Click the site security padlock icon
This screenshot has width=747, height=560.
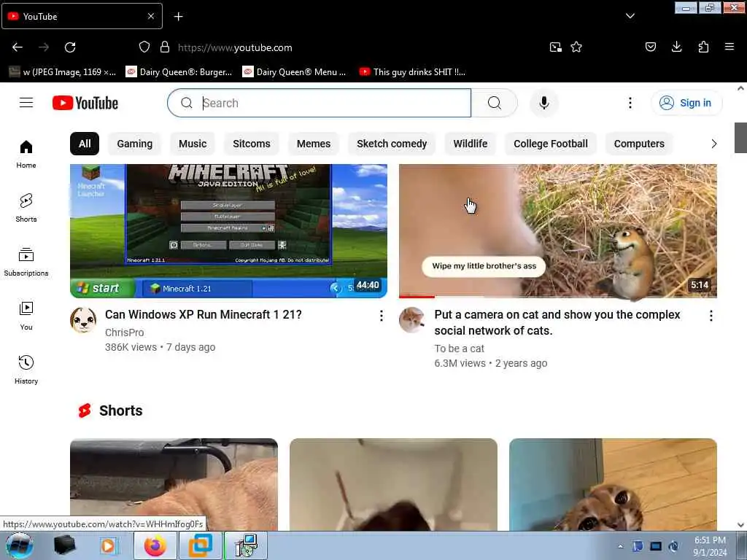(165, 47)
